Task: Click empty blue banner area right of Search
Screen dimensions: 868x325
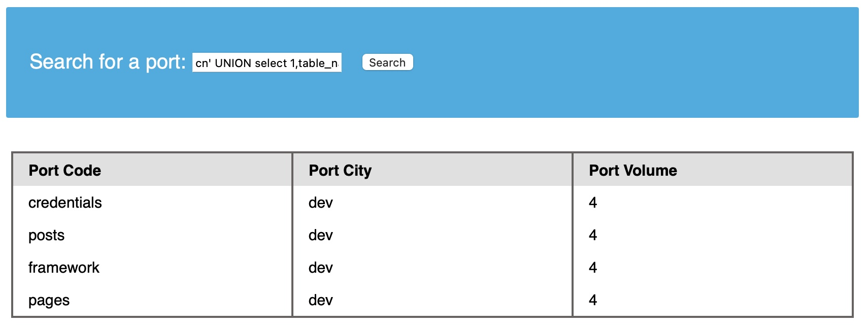Action: [x=635, y=63]
